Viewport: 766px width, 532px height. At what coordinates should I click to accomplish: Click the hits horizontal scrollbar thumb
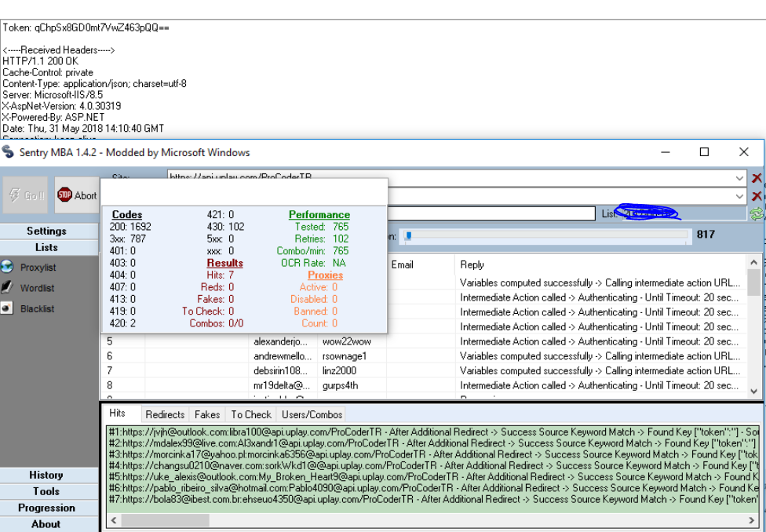click(166, 520)
